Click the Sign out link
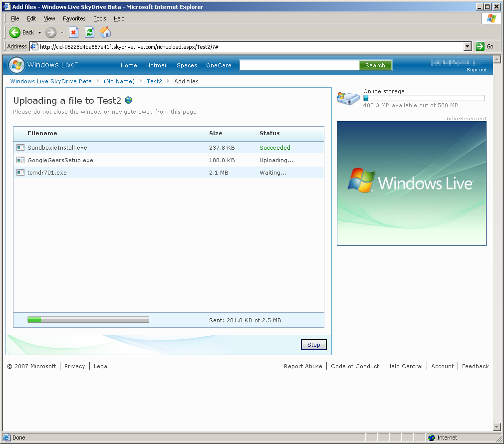504x444 pixels. click(x=477, y=70)
